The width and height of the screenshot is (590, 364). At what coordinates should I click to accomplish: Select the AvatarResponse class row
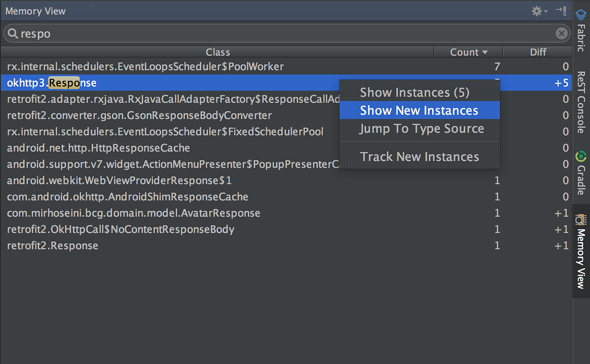pos(133,213)
